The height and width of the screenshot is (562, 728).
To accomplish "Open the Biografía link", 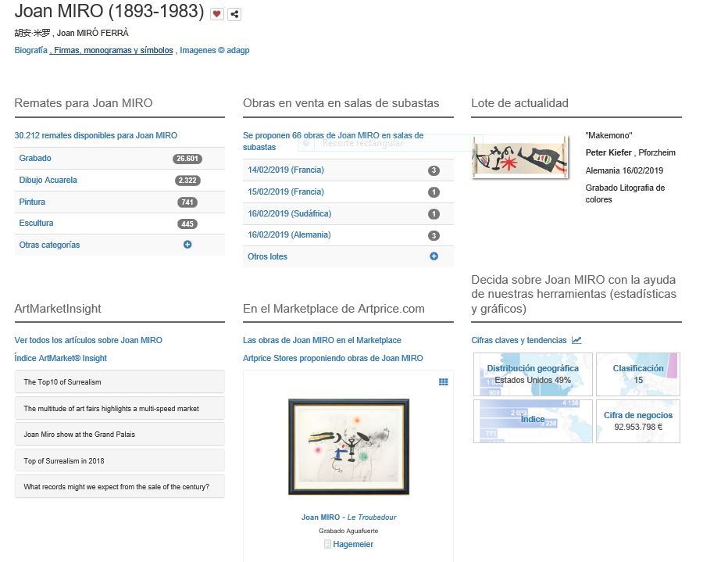I will pyautogui.click(x=30, y=50).
